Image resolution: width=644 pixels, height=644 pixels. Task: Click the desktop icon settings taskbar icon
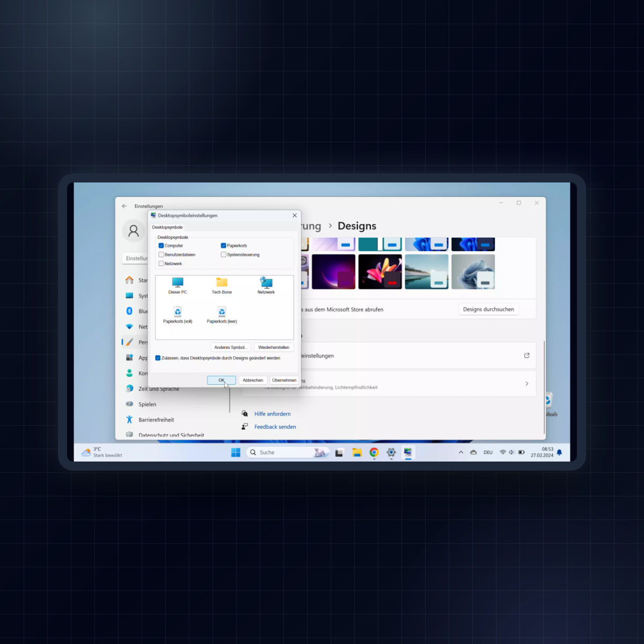[x=408, y=452]
